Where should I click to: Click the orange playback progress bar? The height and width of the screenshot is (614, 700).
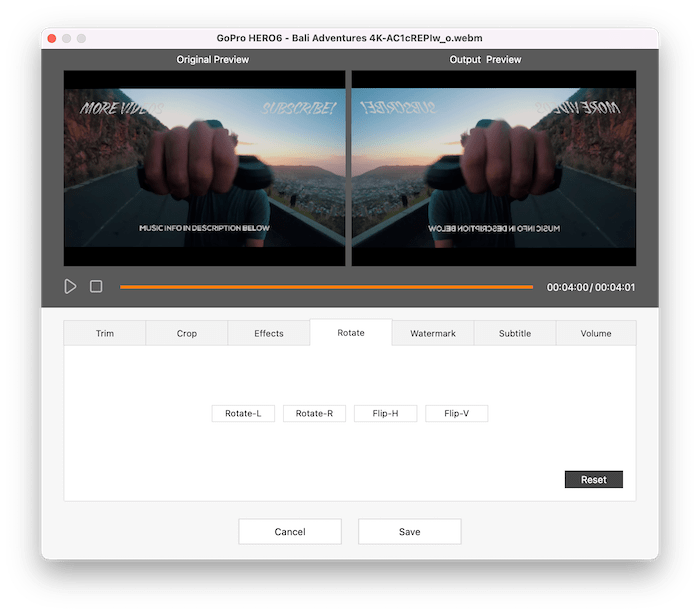coord(326,287)
